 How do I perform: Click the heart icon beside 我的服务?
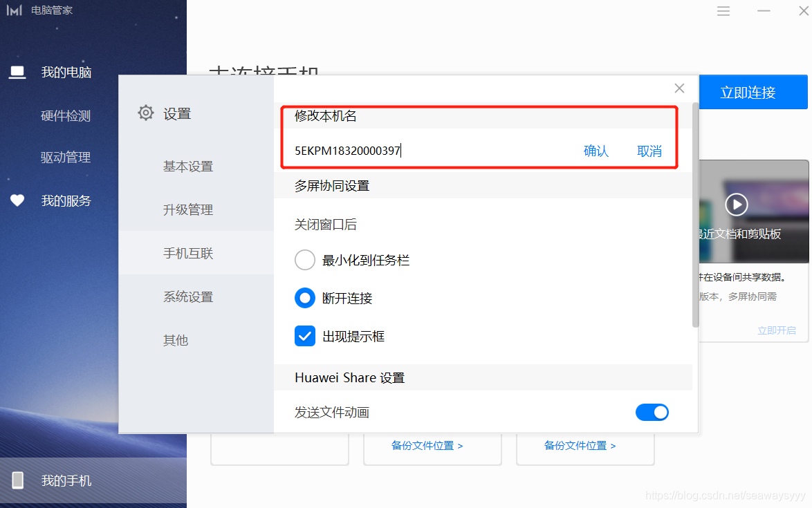click(17, 200)
